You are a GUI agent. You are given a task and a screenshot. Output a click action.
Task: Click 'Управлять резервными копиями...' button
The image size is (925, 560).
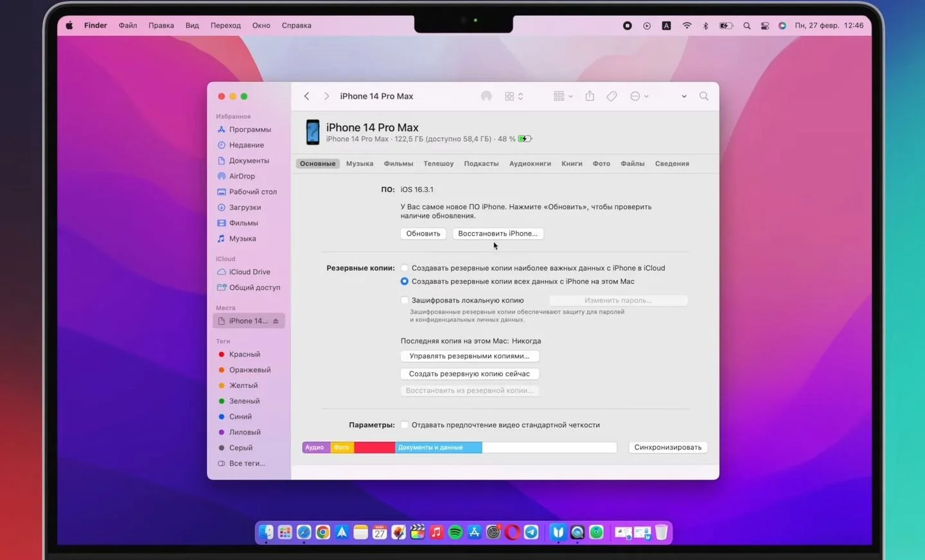pos(470,356)
